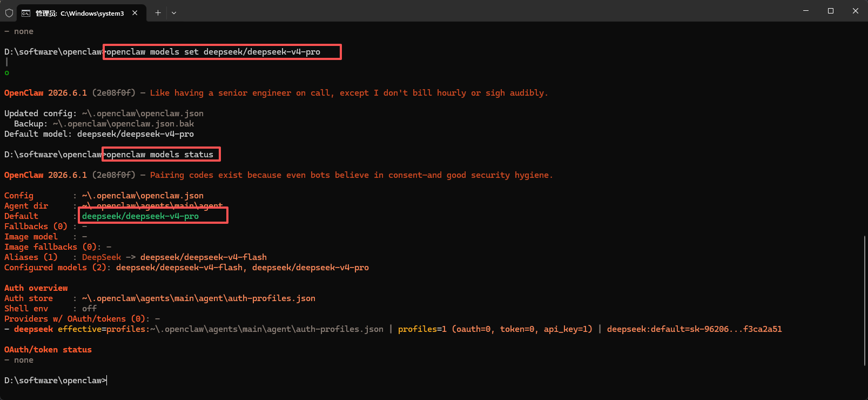This screenshot has width=868, height=400.
Task: Click the 'Config' row path value
Action: click(x=143, y=196)
